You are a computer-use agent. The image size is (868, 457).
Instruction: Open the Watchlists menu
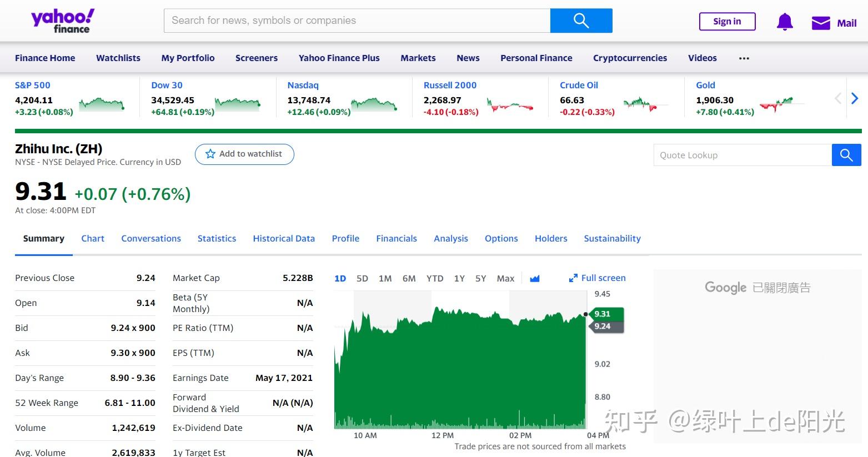(118, 58)
